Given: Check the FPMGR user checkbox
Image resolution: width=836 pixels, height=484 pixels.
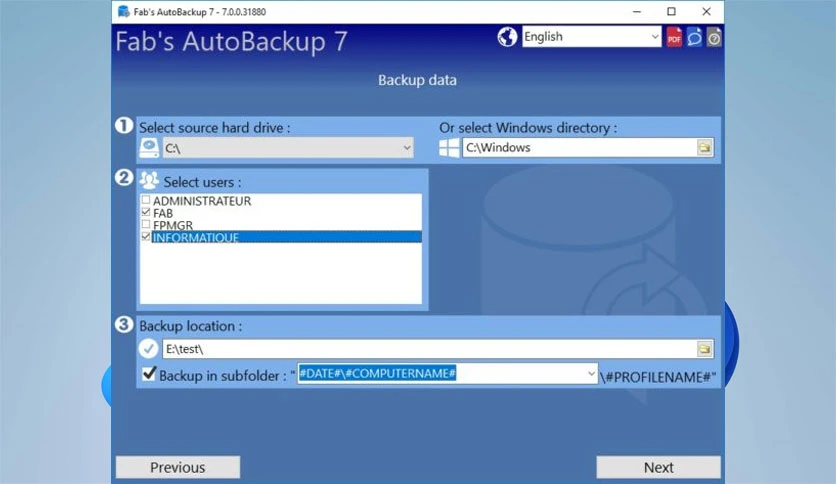Looking at the screenshot, I should [x=146, y=224].
